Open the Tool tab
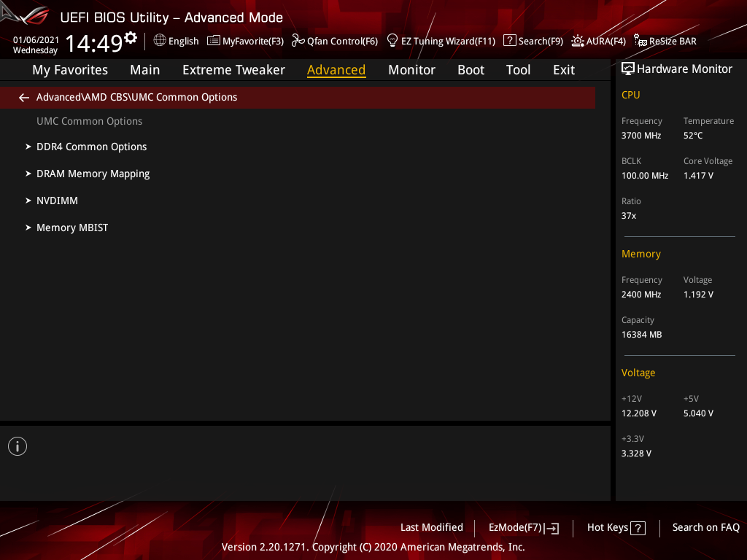This screenshot has height=560, width=747. pos(518,70)
